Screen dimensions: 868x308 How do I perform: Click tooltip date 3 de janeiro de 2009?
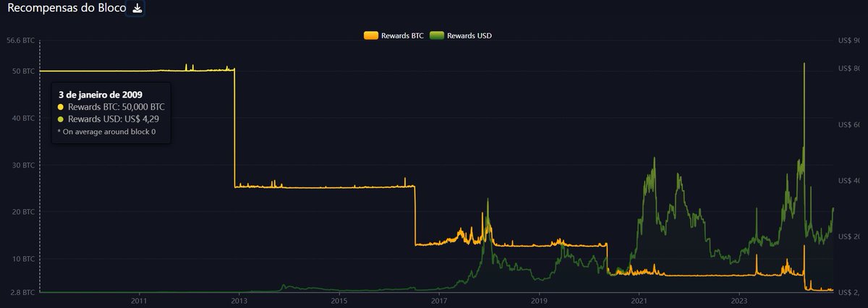tap(100, 95)
